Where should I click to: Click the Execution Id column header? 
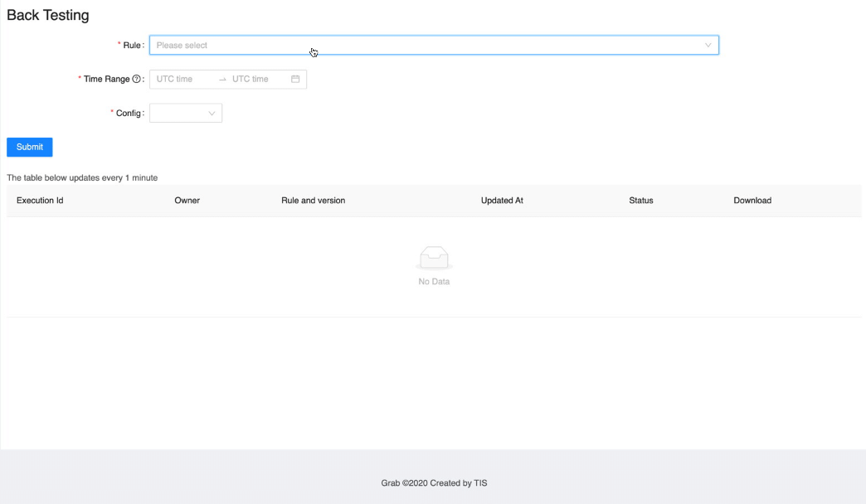coord(40,201)
